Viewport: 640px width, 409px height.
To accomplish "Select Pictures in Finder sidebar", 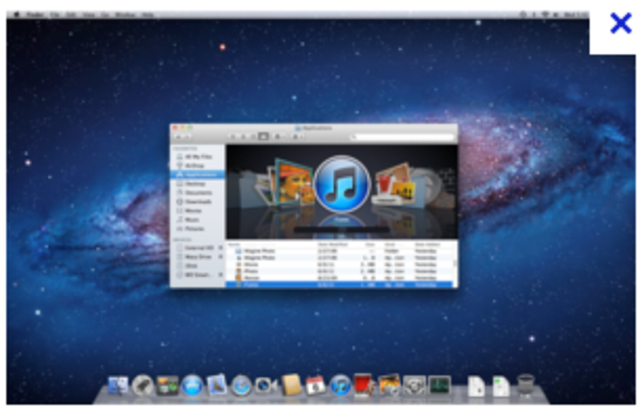I will [x=198, y=229].
